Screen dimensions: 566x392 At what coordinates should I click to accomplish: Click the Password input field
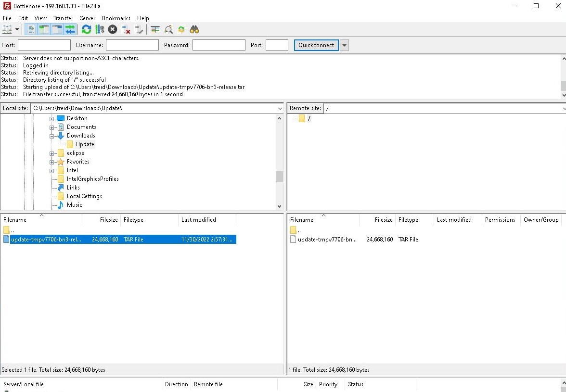click(x=219, y=45)
